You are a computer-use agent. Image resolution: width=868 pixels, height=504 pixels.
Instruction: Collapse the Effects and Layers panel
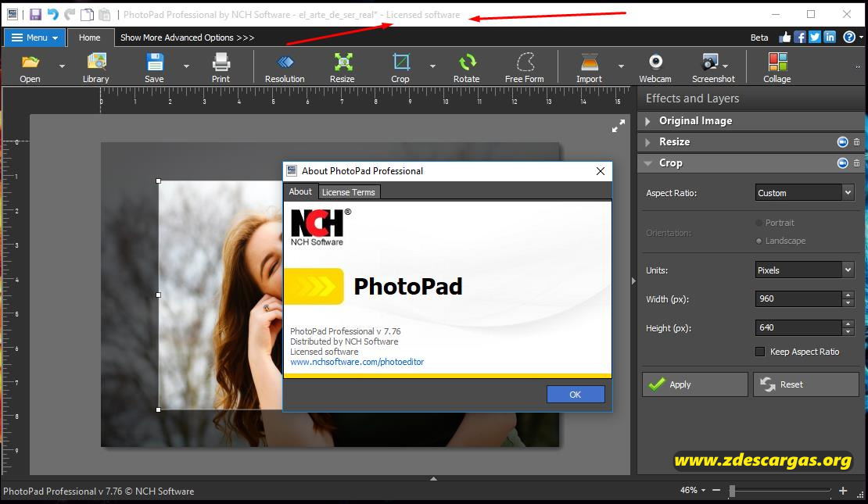(634, 281)
